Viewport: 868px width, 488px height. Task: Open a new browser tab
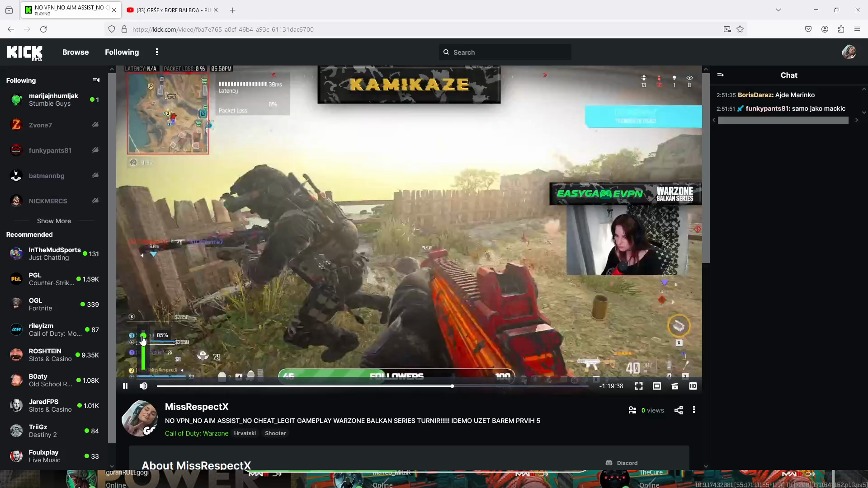tap(232, 10)
